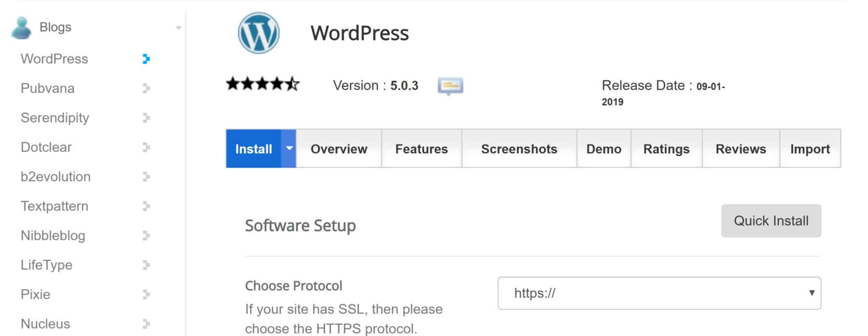
Task: Select Dotclear in the sidebar
Action: (x=46, y=147)
